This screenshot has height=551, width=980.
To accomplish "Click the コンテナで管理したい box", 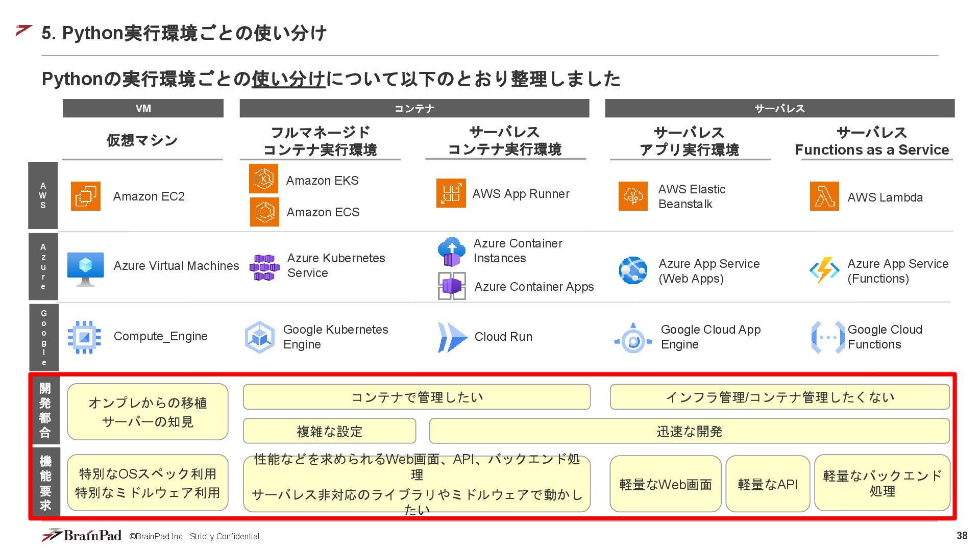I will click(x=416, y=397).
